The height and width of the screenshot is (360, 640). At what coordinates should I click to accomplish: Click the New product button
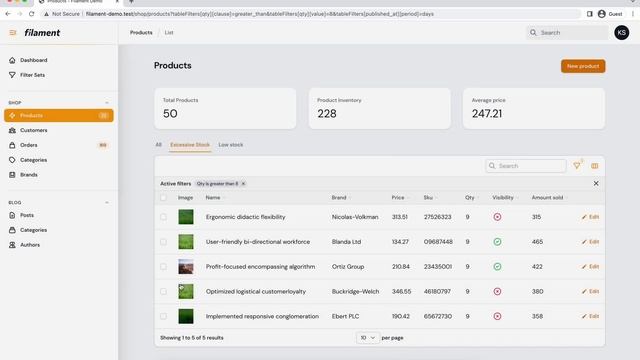tap(583, 66)
